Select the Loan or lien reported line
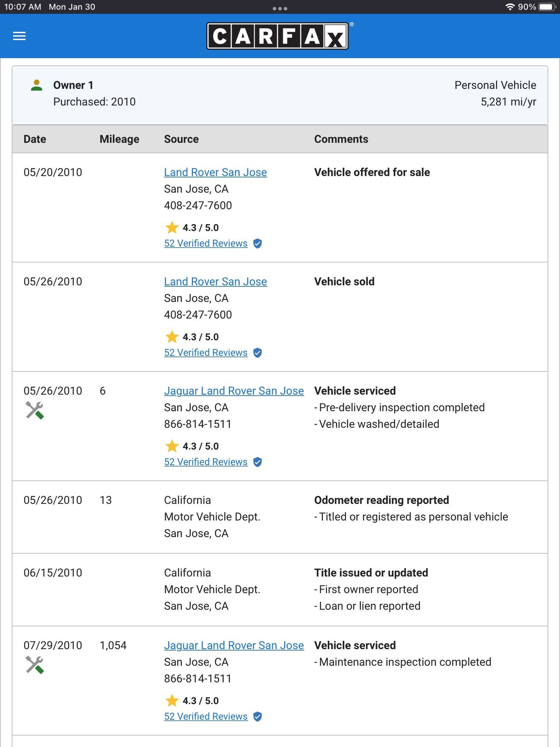 pos(367,606)
